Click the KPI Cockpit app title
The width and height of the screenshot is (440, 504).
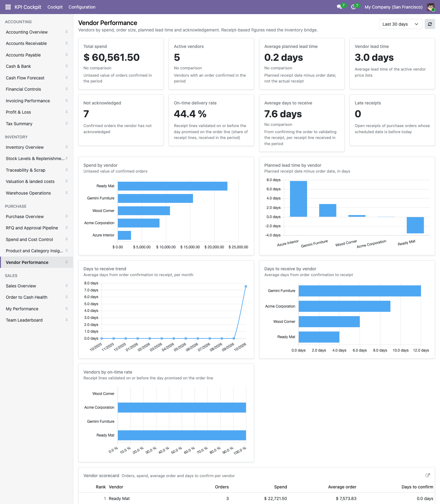coord(28,7)
